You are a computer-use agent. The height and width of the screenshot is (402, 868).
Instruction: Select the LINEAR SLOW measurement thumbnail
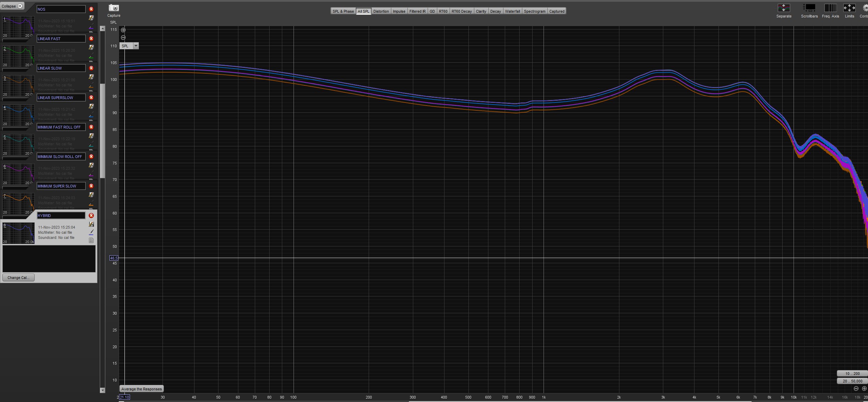(19, 86)
